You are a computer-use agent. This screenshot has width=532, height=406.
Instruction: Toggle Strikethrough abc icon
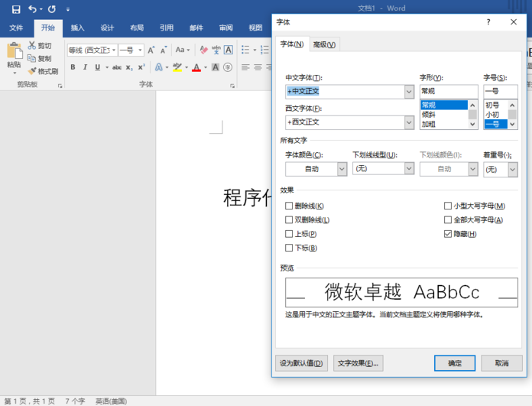point(117,67)
